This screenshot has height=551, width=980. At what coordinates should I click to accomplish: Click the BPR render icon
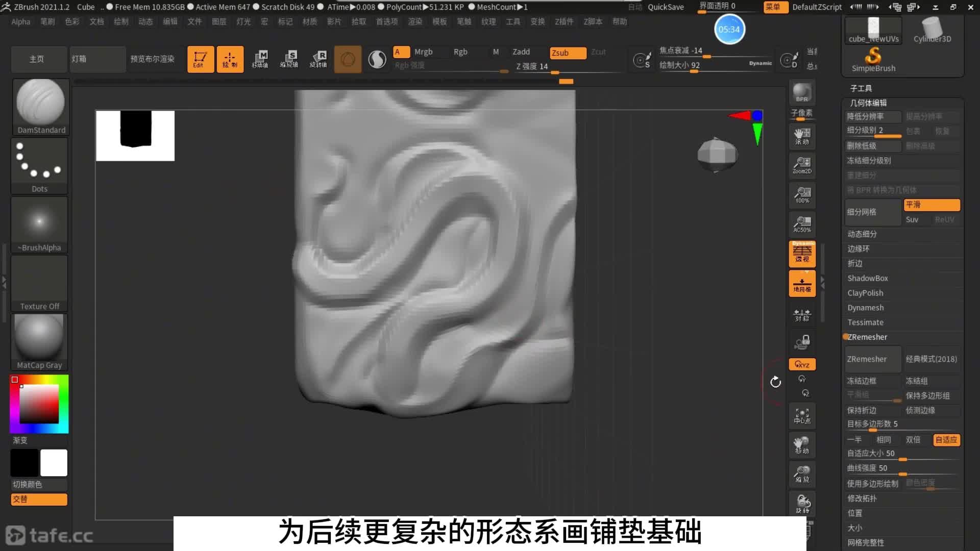802,92
